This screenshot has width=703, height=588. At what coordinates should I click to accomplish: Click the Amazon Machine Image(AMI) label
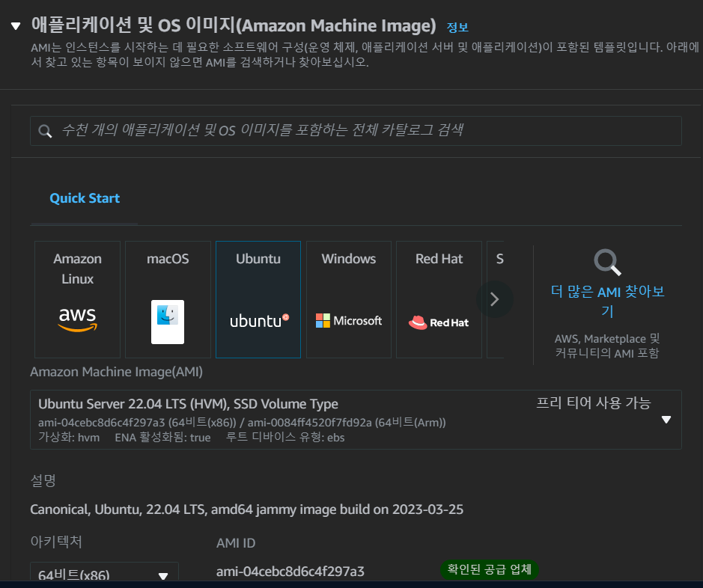pyautogui.click(x=116, y=372)
